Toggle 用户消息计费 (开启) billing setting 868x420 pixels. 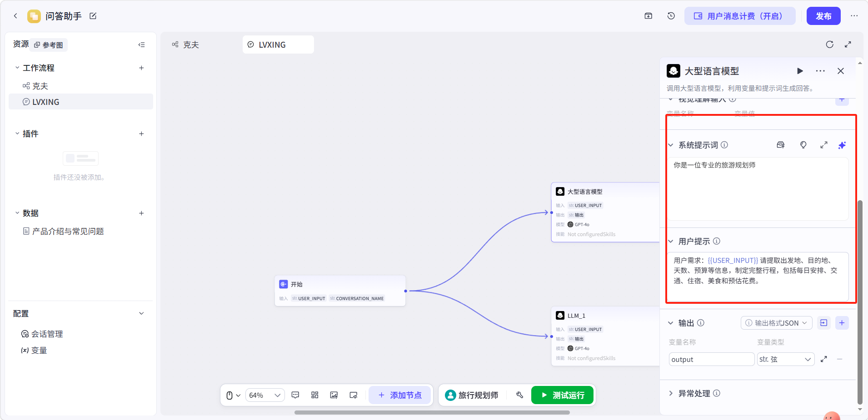(740, 16)
